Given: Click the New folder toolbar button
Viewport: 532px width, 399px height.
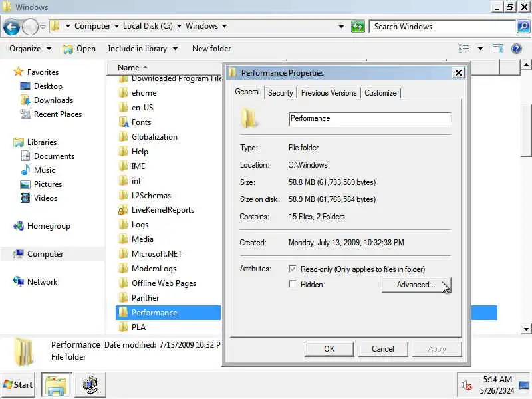Looking at the screenshot, I should pos(211,49).
